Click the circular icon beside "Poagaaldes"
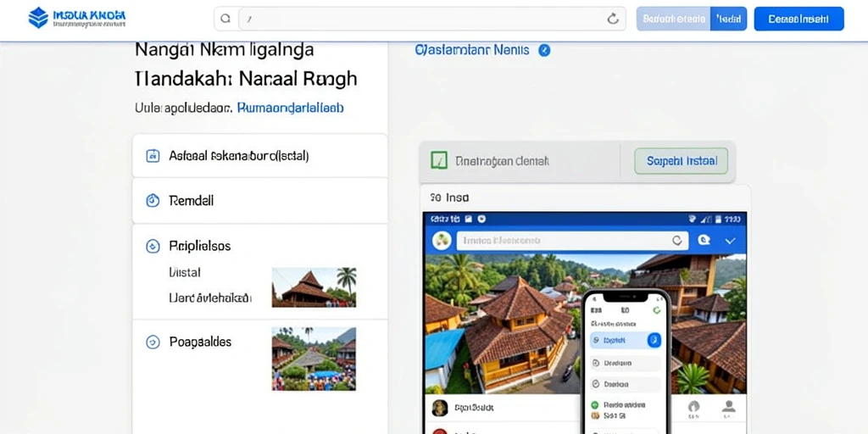This screenshot has height=434, width=868. 153,342
